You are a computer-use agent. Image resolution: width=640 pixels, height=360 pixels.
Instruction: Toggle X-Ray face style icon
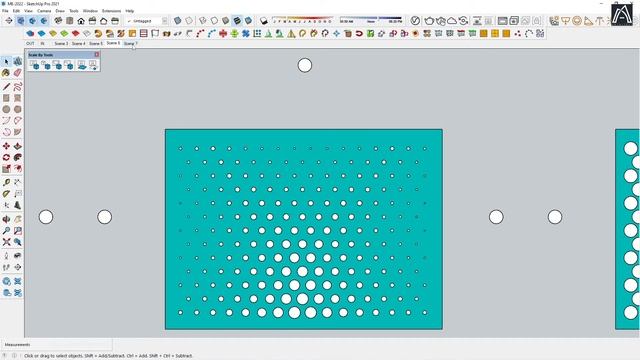[x=178, y=20]
